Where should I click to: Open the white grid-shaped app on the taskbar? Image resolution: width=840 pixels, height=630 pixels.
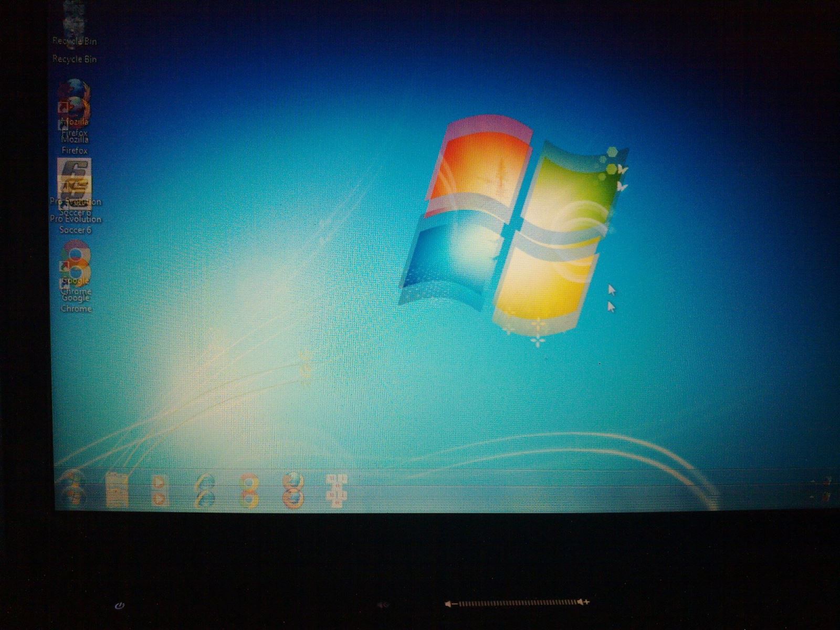pos(336,490)
